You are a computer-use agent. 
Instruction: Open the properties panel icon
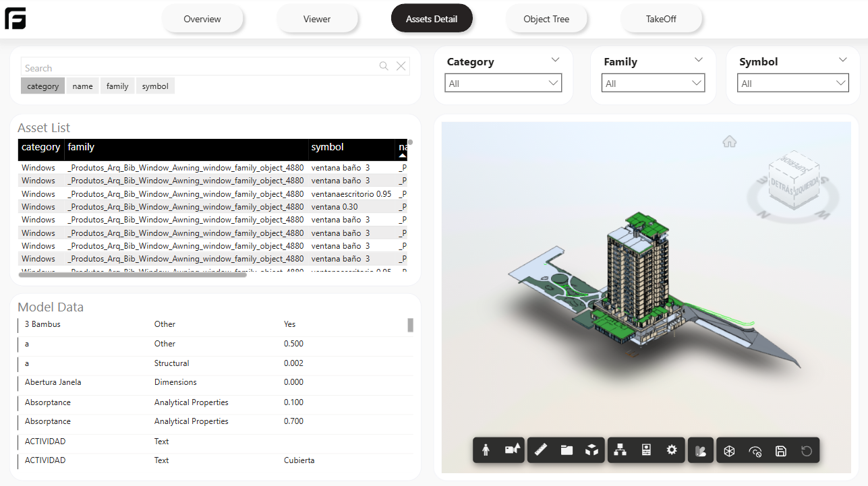point(646,450)
